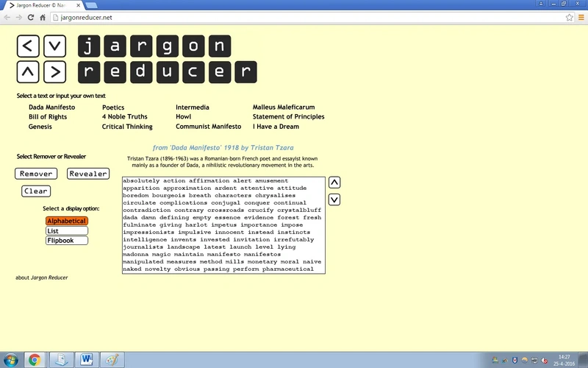
Task: Go back using the browser back arrow
Action: tap(7, 17)
